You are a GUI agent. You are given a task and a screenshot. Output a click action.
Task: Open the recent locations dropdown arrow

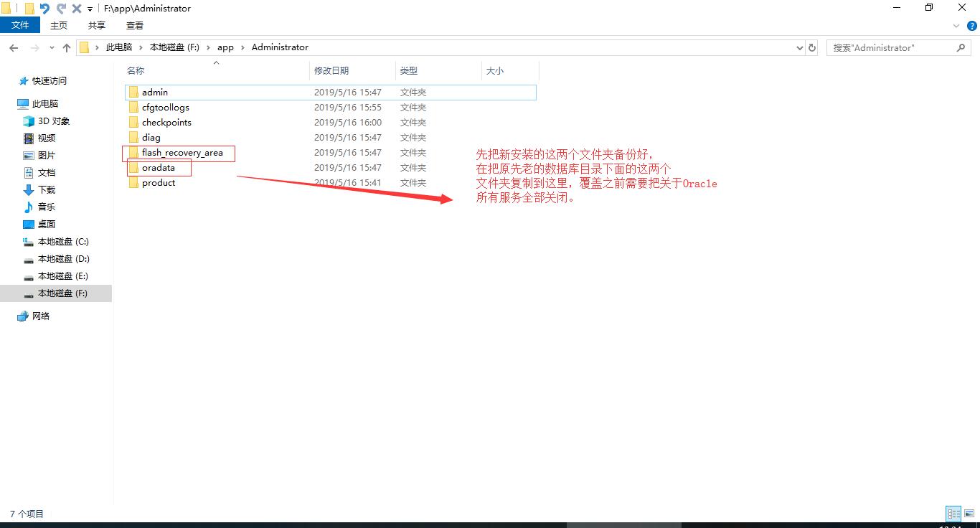pos(52,48)
